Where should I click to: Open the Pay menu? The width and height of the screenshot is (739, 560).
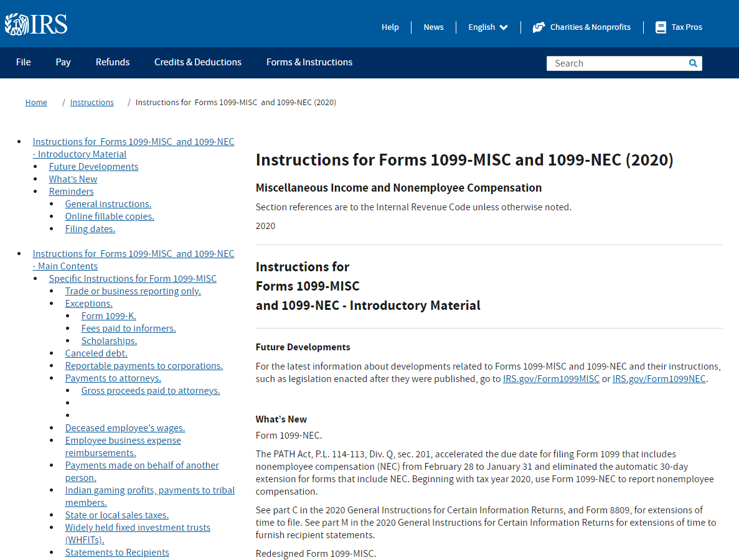click(x=63, y=62)
